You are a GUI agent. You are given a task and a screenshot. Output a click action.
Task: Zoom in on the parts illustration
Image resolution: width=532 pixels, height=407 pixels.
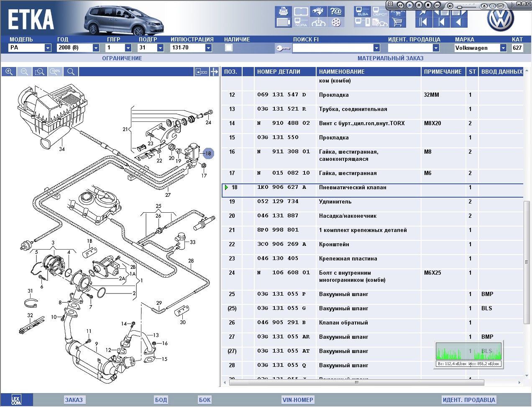coord(9,72)
